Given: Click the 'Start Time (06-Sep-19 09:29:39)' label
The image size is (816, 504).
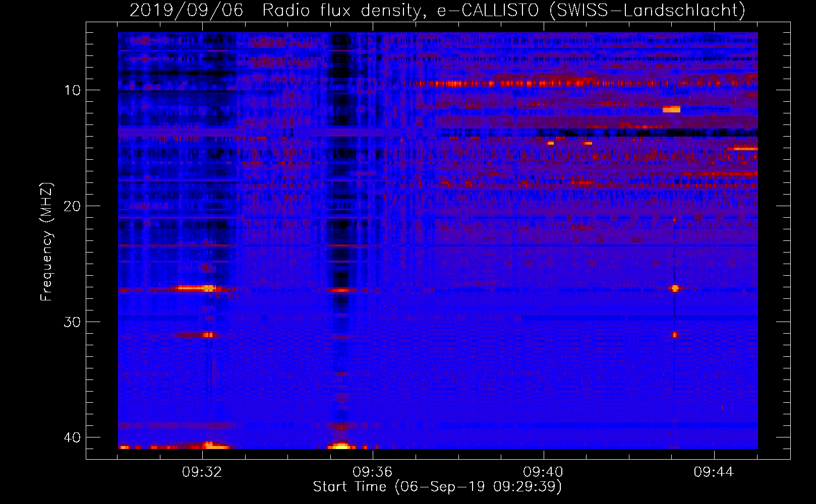Looking at the screenshot, I should coord(437,487).
